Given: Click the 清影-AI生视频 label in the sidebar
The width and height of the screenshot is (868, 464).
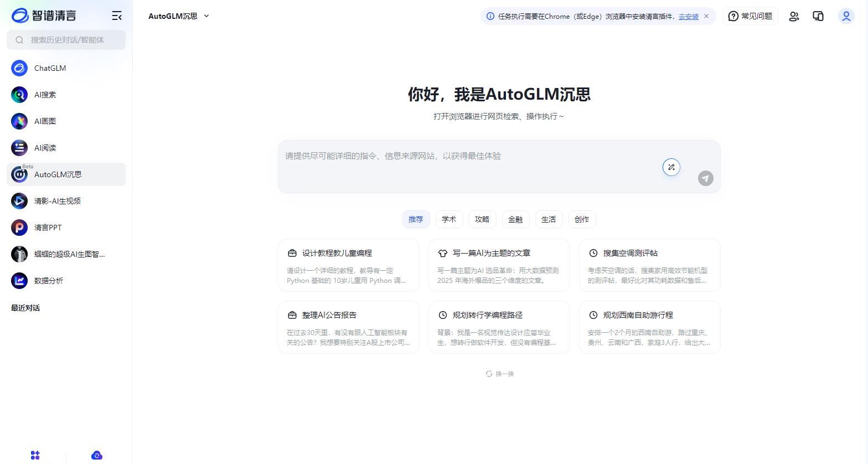Looking at the screenshot, I should (58, 201).
